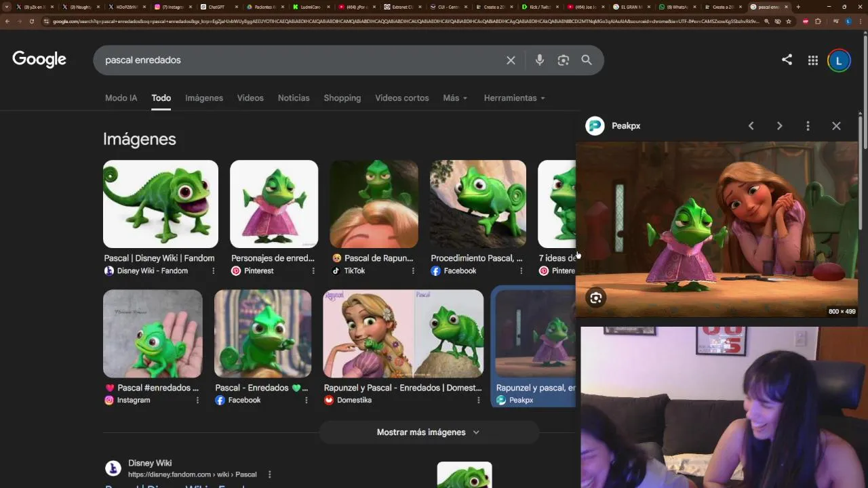Click the Imágenes section heading
Viewport: 868px width, 488px height.
point(140,139)
